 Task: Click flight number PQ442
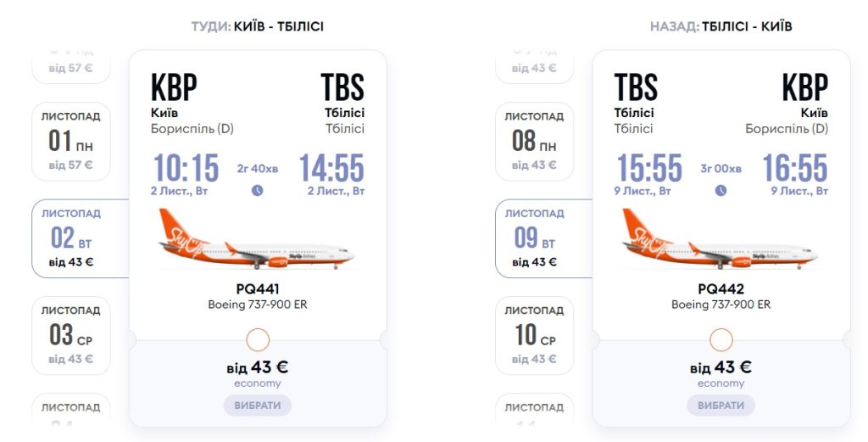[x=721, y=289]
